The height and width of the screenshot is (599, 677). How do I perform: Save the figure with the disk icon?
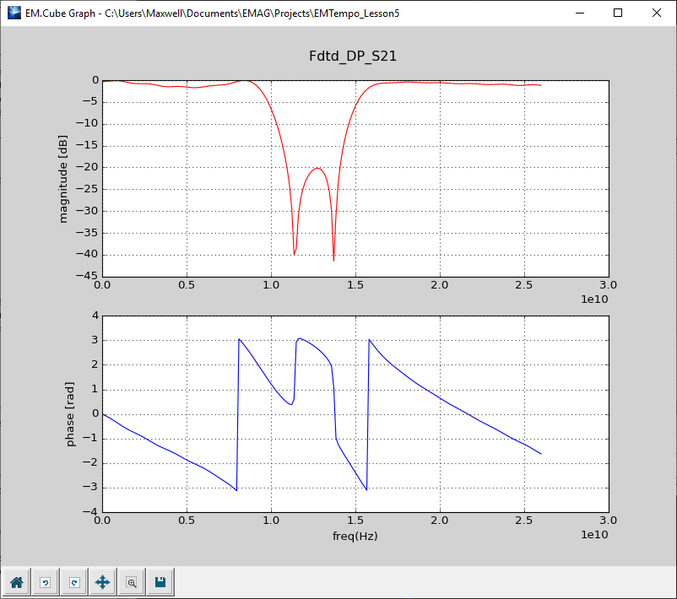tap(160, 582)
